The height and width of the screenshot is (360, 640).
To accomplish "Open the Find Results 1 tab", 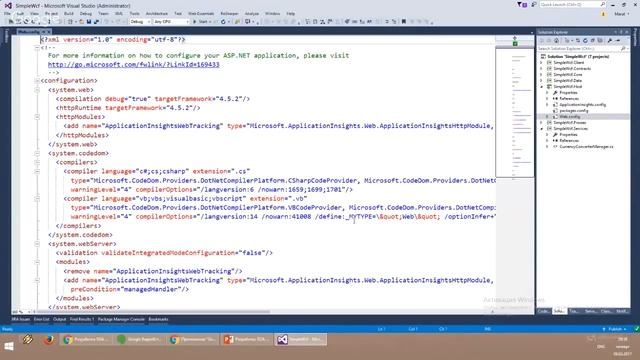I will (x=82, y=319).
